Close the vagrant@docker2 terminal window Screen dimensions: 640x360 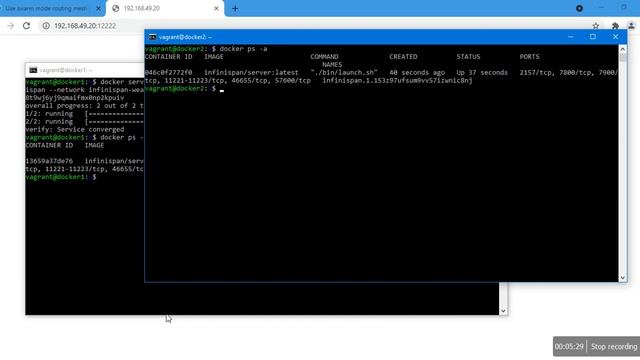[615, 37]
